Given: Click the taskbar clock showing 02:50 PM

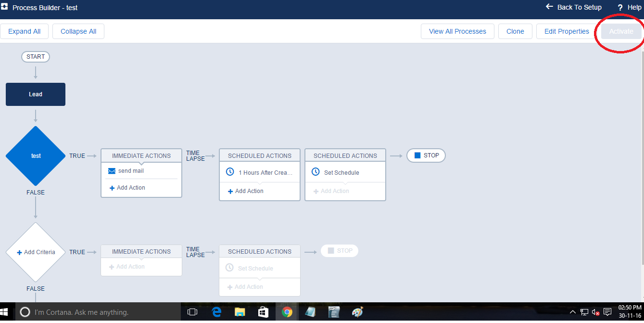Looking at the screenshot, I should (x=629, y=312).
